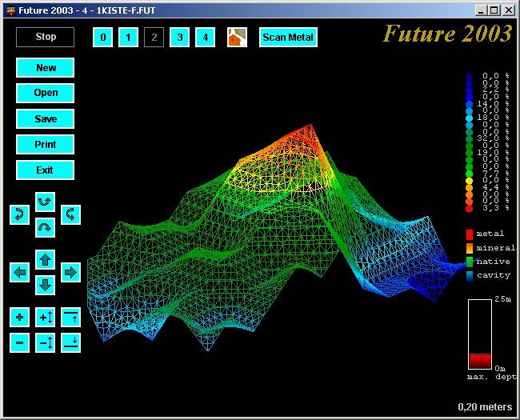Open the orange map thumbnail view
The width and height of the screenshot is (520, 420).
point(237,37)
